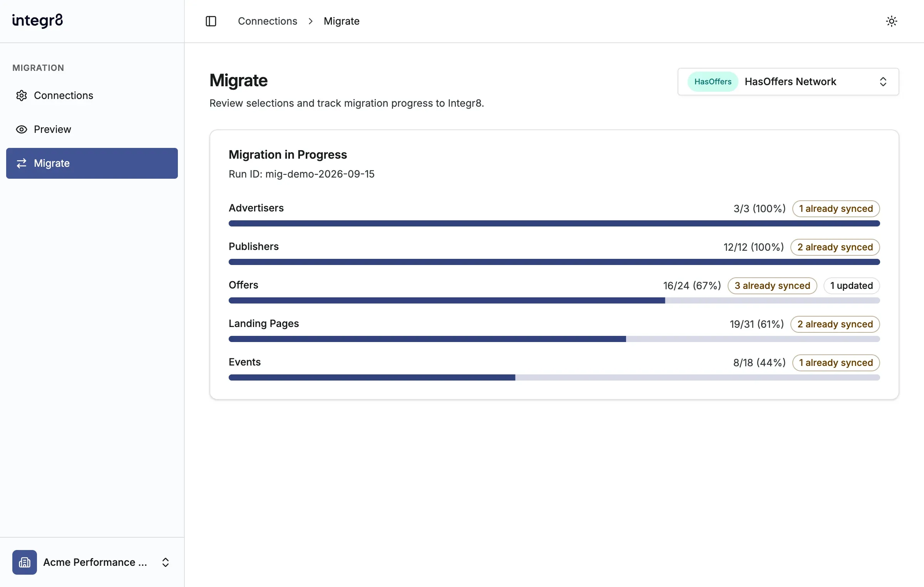The height and width of the screenshot is (587, 924).
Task: Click the Landing Pages progress bar
Action: click(554, 339)
